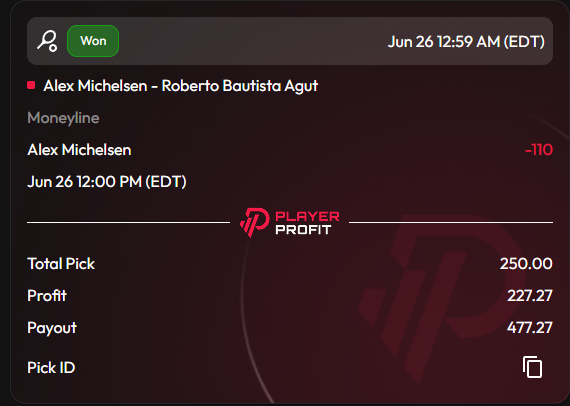The width and height of the screenshot is (570, 406).
Task: Click the PLAYER PROFIT brand text
Action: tap(307, 223)
